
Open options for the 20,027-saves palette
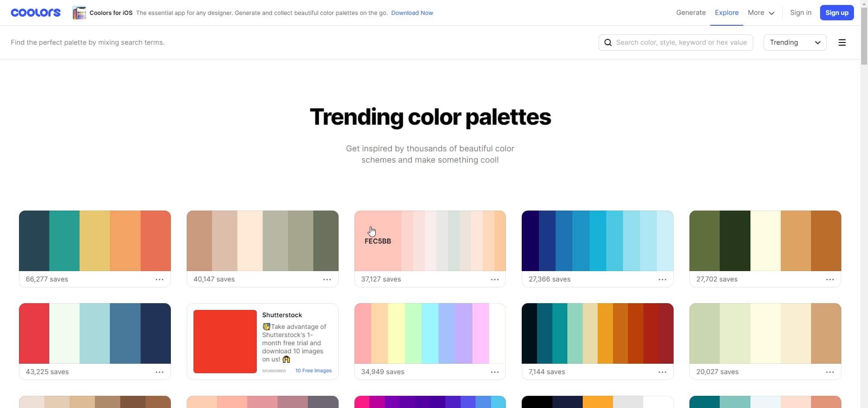click(x=830, y=372)
